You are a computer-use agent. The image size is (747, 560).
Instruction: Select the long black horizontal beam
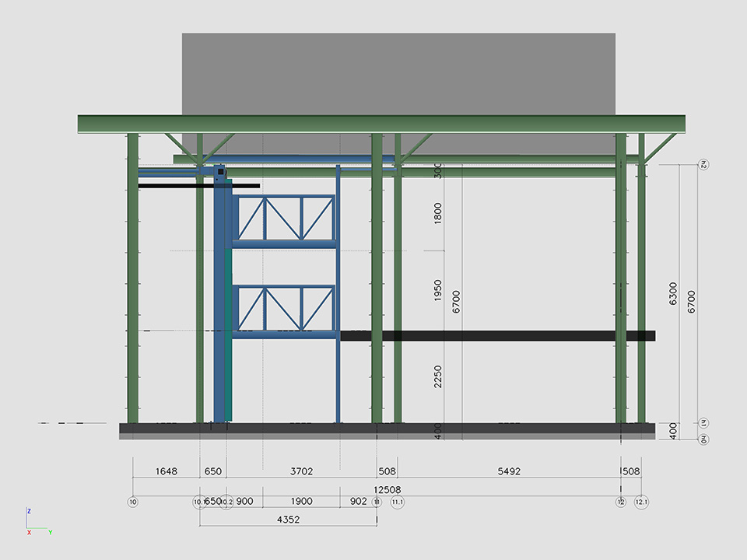click(498, 336)
